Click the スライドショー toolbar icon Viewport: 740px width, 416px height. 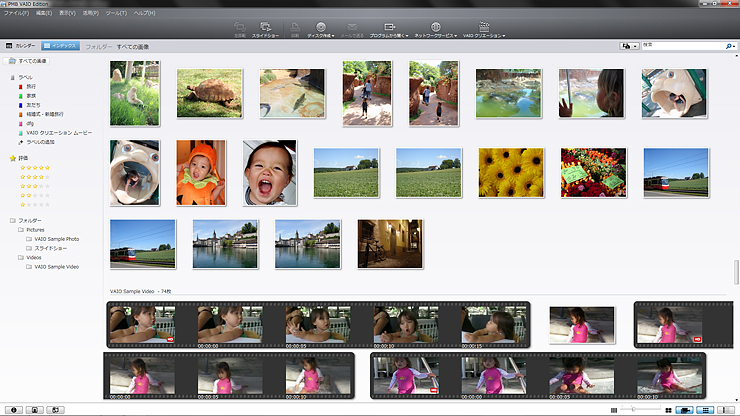[266, 27]
